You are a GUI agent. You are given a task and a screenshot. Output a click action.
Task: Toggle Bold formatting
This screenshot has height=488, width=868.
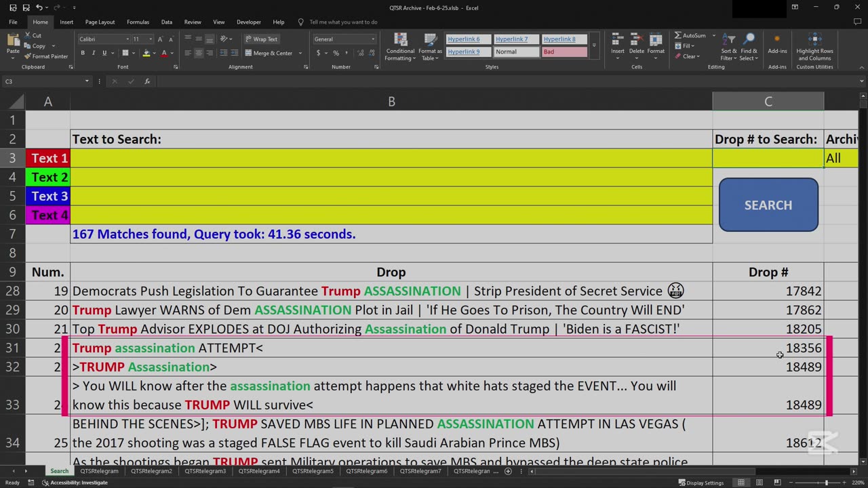83,53
